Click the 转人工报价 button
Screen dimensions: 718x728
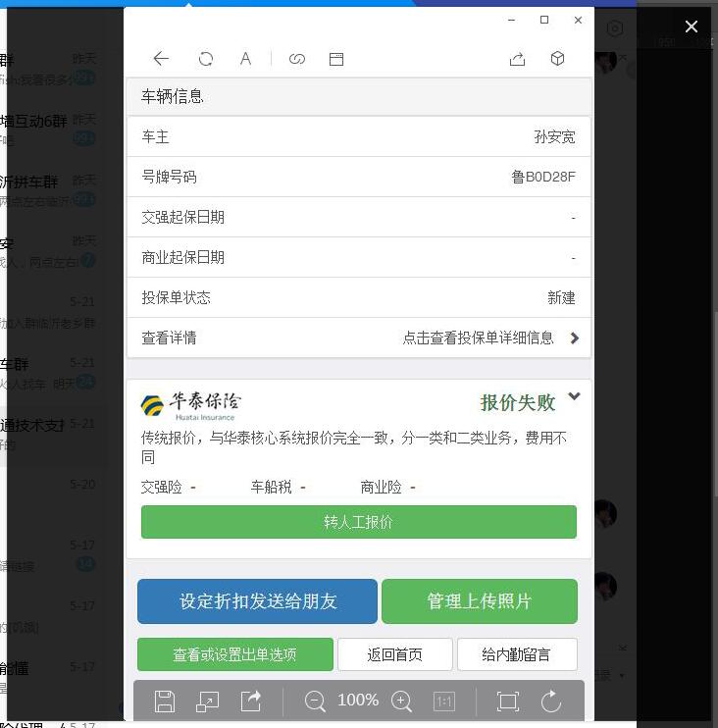(359, 522)
